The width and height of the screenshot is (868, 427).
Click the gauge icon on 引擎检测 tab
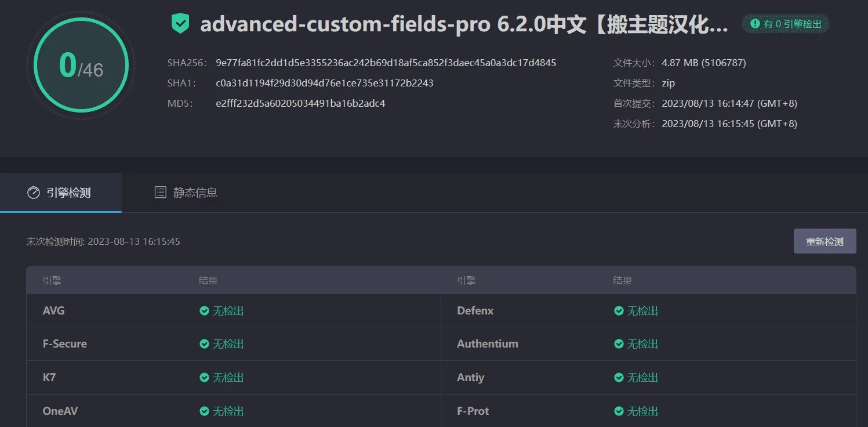coord(34,193)
